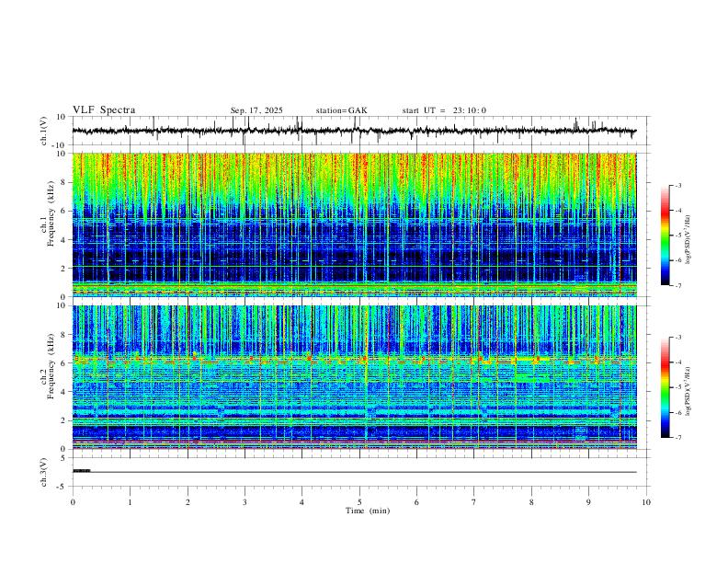Click inside the ch.1 spectrogram panel

[354, 224]
